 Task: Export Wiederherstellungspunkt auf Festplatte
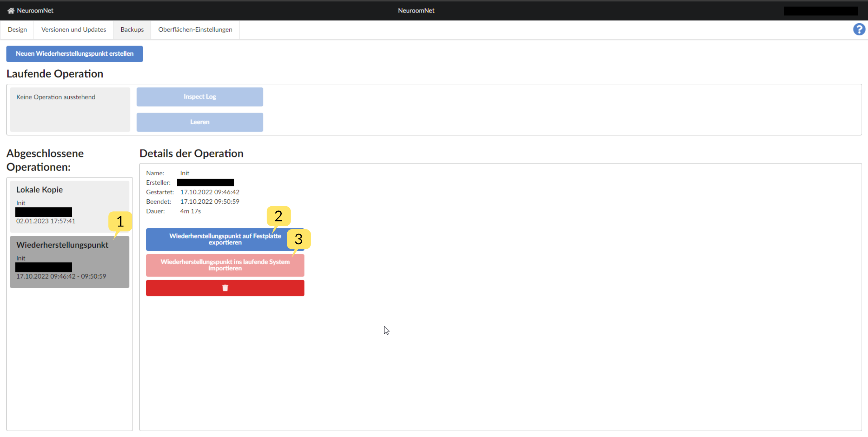[x=216, y=239]
